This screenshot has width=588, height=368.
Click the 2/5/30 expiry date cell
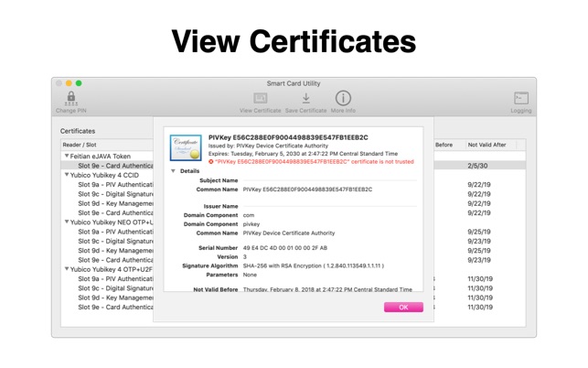click(477, 166)
